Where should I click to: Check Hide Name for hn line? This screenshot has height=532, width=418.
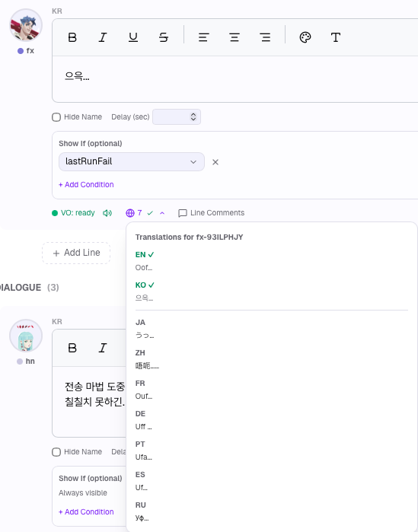click(x=56, y=452)
